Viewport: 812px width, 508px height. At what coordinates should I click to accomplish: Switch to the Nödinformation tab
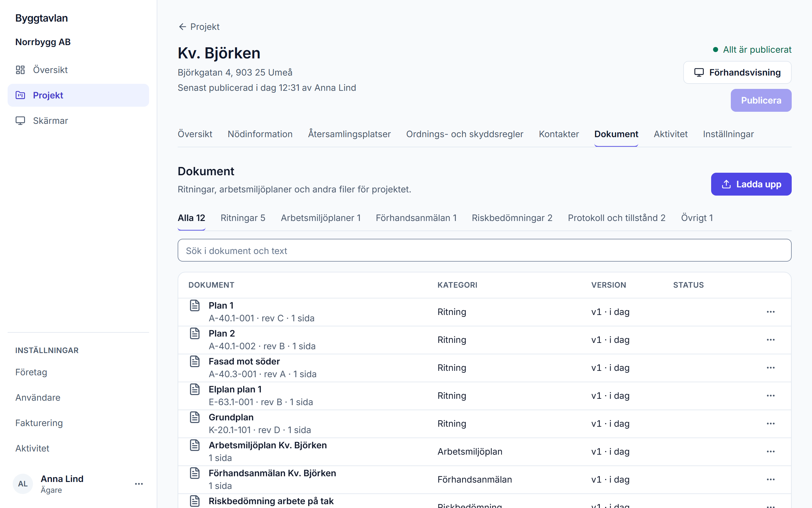pos(260,134)
